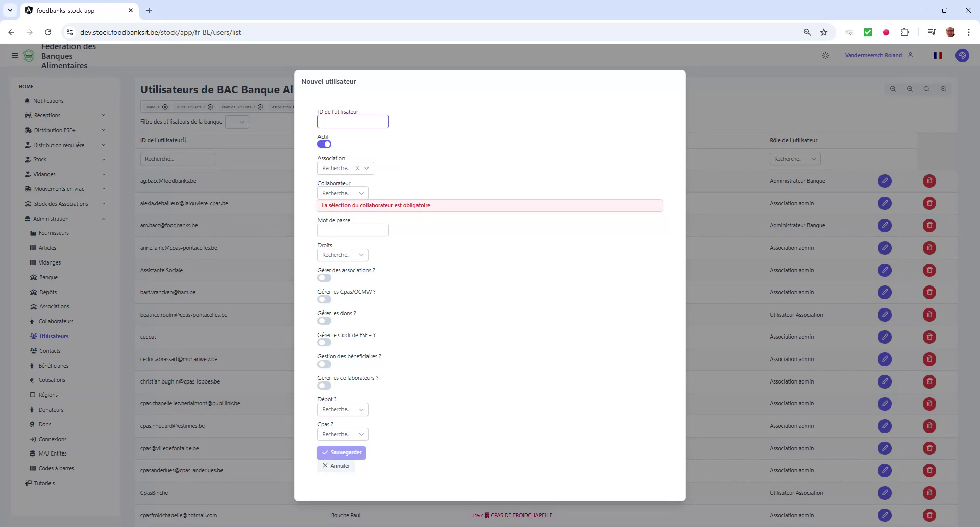
Task: Turn on Gestion des bénéficiaires toggle
Action: [x=324, y=364]
